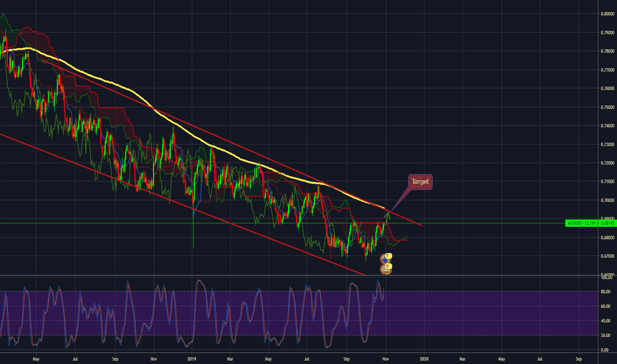617x364 pixels.
Task: Select the green up-arrow drawing near price
Action: (x=387, y=217)
